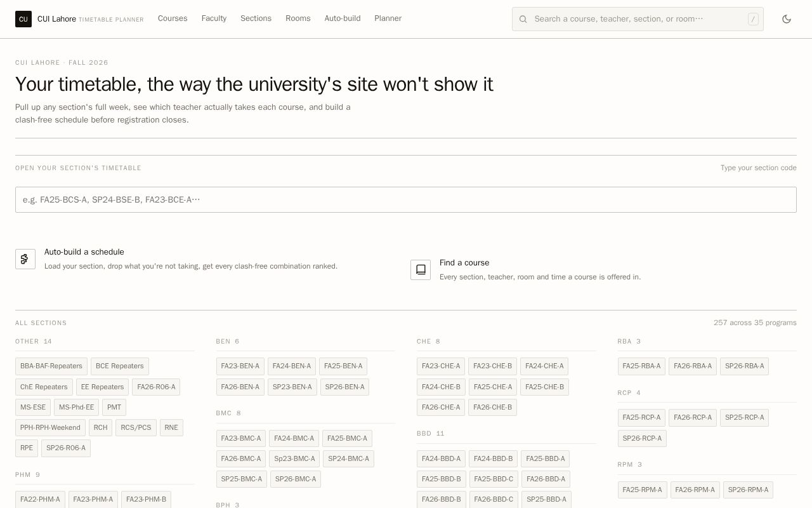Open section FA25-RBA-A

[641, 366]
